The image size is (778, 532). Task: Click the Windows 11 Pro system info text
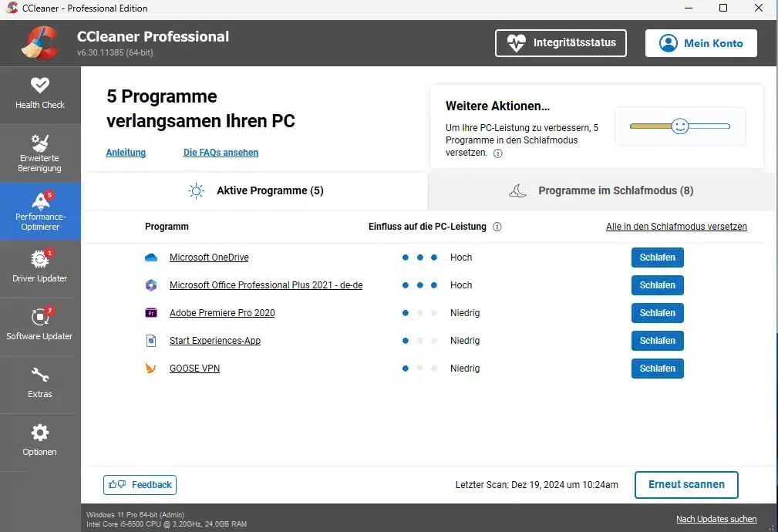(136, 515)
